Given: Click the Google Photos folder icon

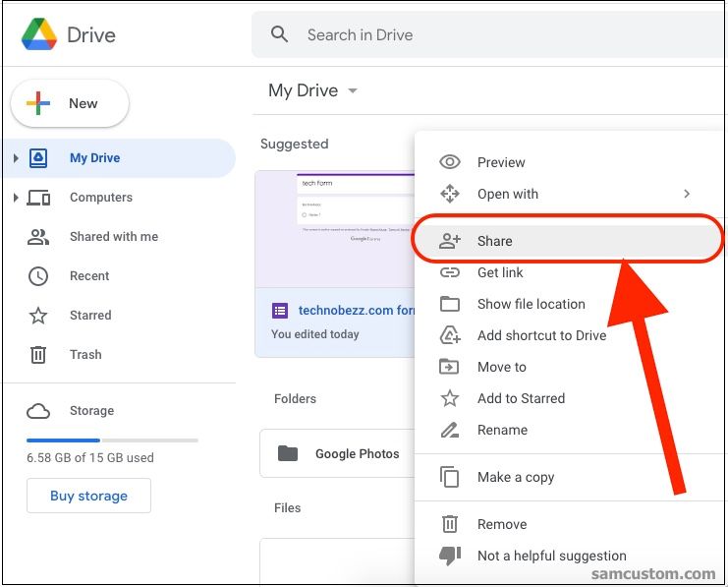Looking at the screenshot, I should (x=288, y=453).
